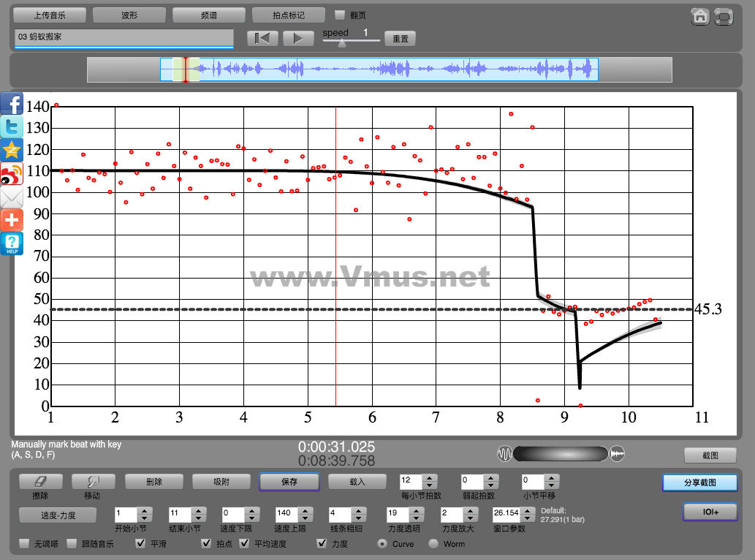755x560 pixels.
Task: Uncheck the 平均速度 average tempo checkbox
Action: pyautogui.click(x=244, y=544)
